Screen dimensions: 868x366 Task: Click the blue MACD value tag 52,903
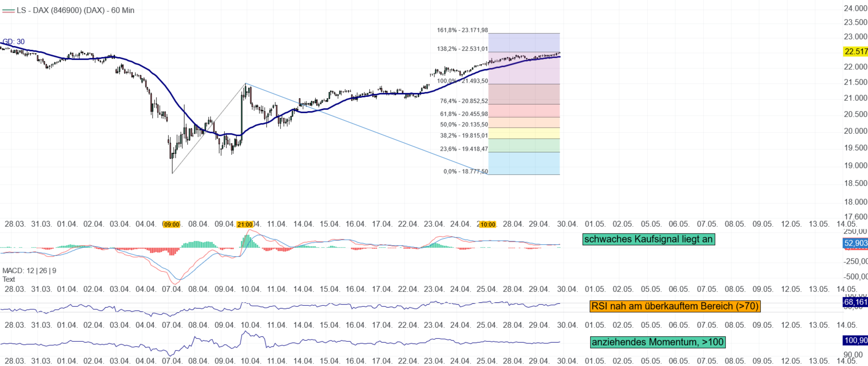[855, 243]
